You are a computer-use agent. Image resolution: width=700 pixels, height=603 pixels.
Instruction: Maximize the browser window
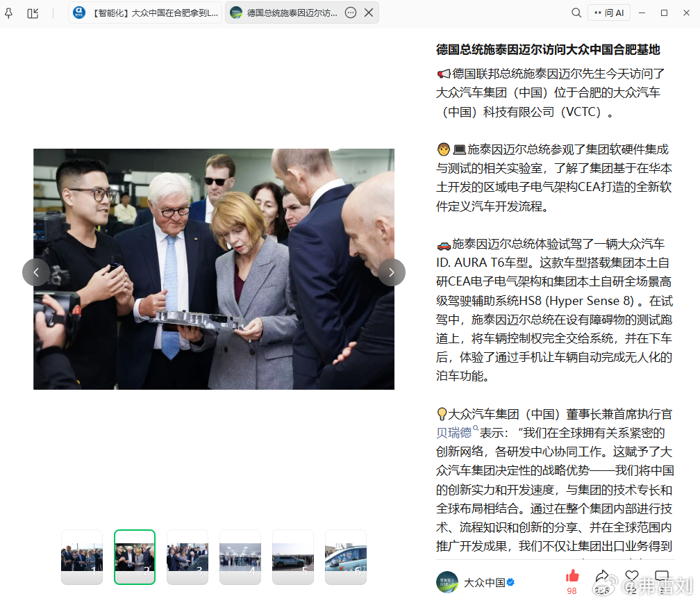[665, 13]
